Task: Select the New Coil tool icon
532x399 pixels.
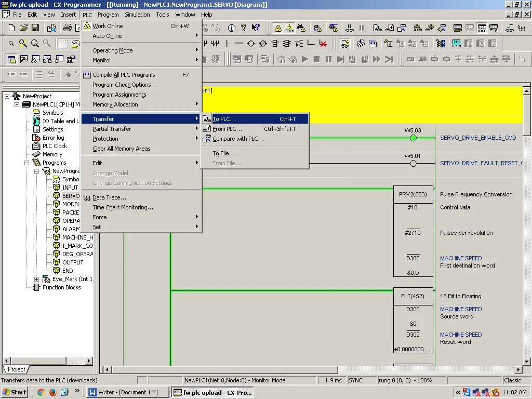Action: [251, 44]
